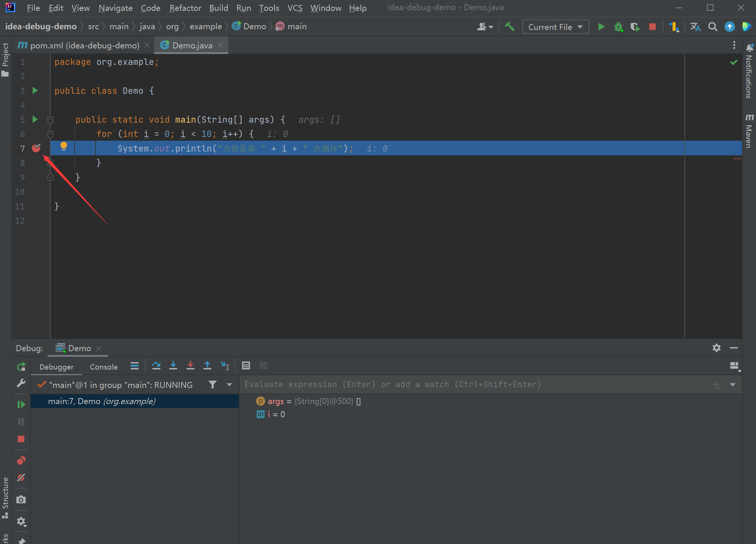756x544 pixels.
Task: Toggle the breakpoint on line 7
Action: coord(36,148)
